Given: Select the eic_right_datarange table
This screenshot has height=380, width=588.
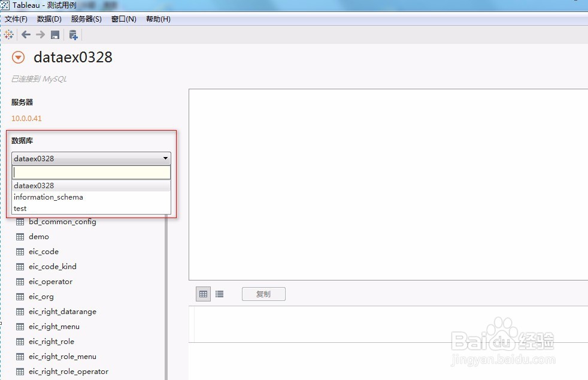Looking at the screenshot, I should click(63, 312).
